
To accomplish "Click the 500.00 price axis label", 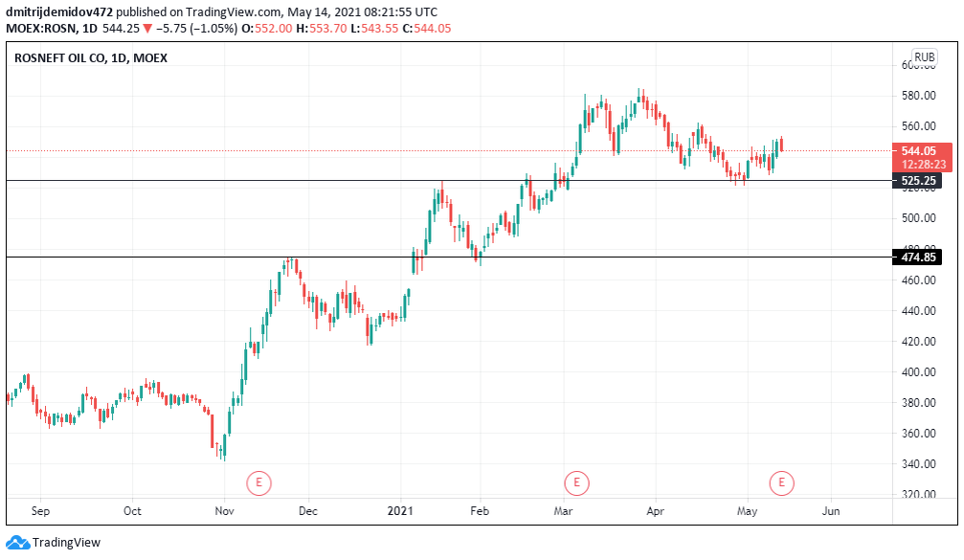I will tap(918, 218).
